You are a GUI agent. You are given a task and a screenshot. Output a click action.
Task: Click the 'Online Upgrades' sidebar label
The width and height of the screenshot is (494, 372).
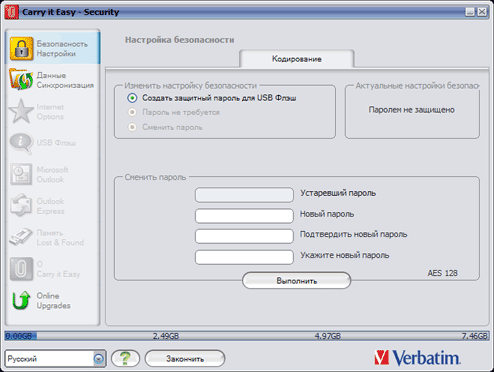(x=53, y=301)
